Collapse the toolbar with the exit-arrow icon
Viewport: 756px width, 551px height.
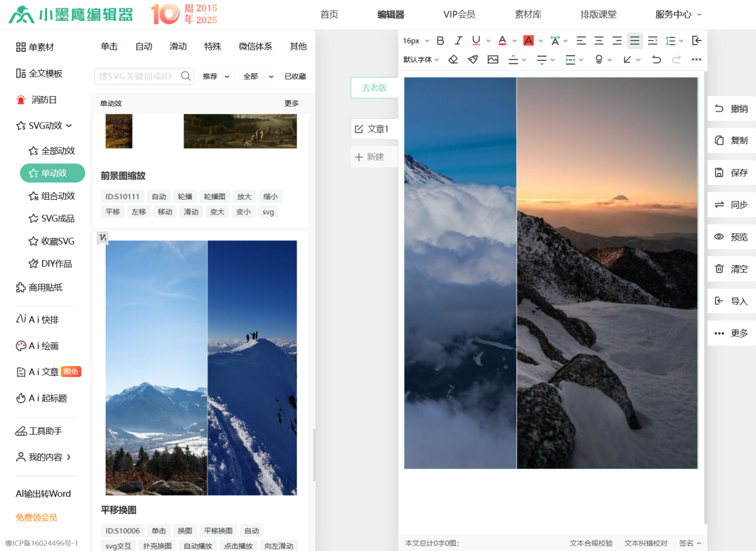[696, 41]
